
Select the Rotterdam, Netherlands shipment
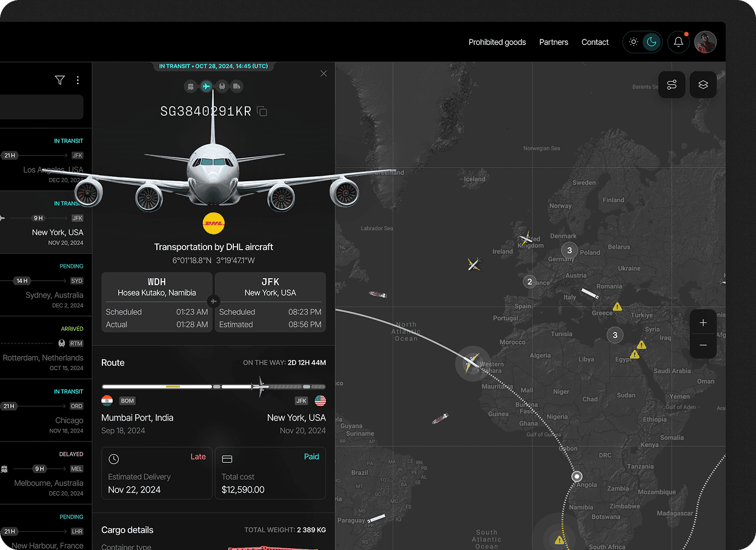pyautogui.click(x=46, y=348)
